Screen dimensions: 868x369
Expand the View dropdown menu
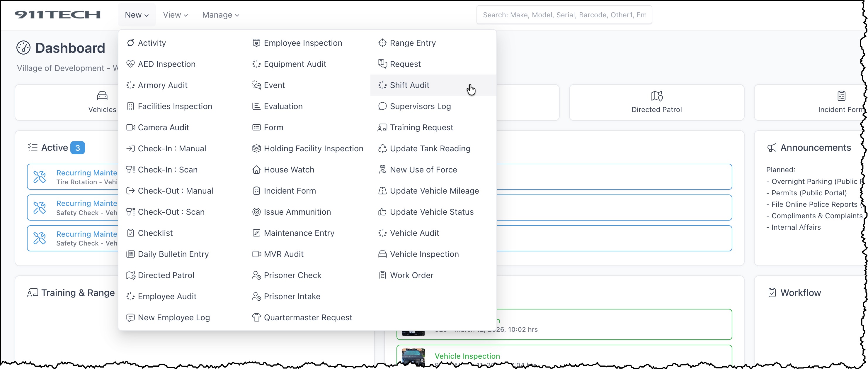point(175,15)
